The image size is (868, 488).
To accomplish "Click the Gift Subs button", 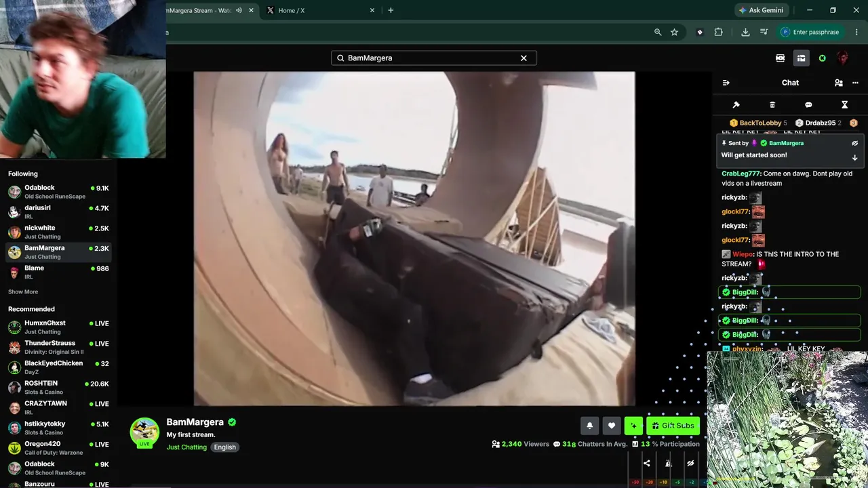I will coord(673,426).
